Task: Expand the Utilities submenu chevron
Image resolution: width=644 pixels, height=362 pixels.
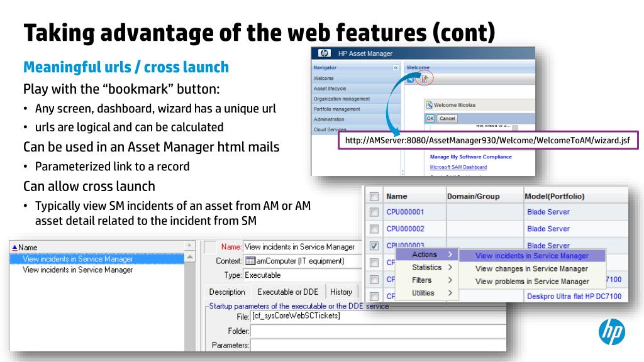Action: click(x=450, y=293)
